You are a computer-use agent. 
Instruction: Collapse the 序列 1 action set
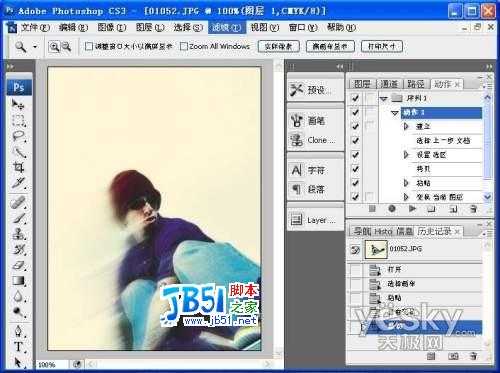tap(384, 99)
